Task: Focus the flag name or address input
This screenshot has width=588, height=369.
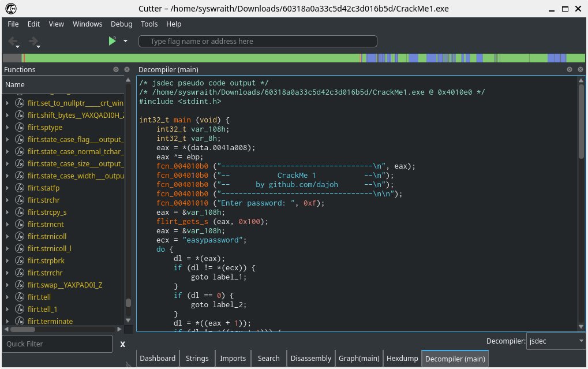Action: point(257,42)
